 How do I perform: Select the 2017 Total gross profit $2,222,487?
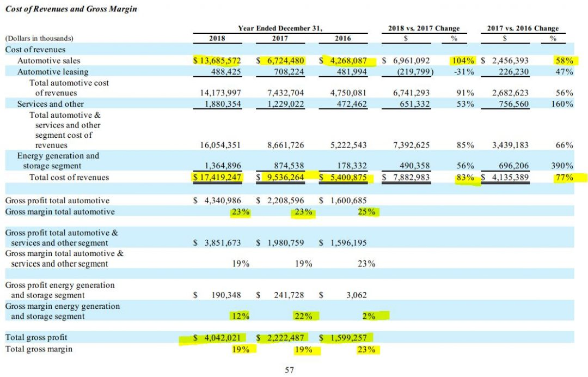[x=280, y=338]
